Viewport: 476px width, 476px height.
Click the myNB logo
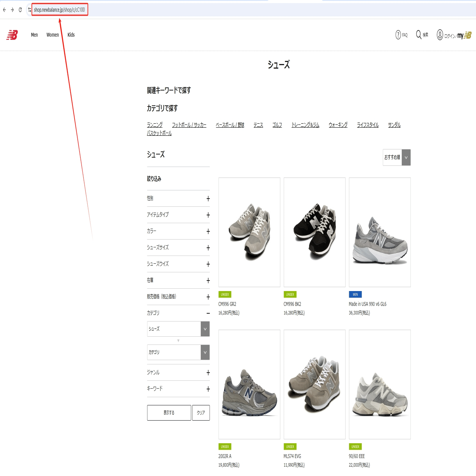click(x=465, y=36)
